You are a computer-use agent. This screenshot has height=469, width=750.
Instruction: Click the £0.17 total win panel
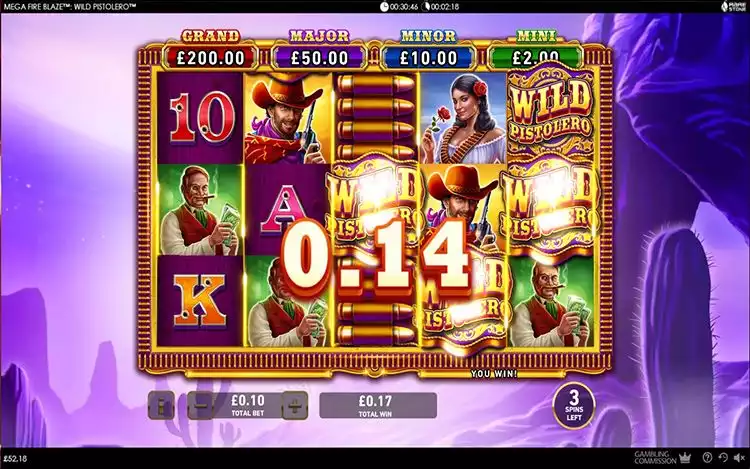378,405
